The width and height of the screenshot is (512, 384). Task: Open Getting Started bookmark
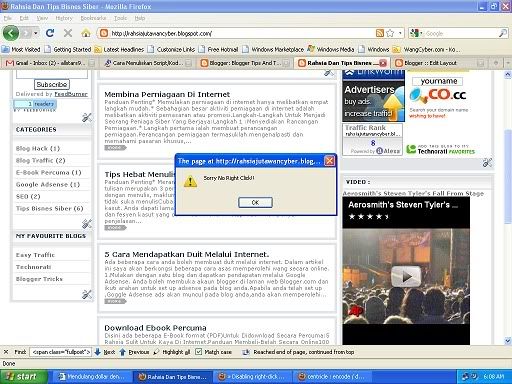tap(68, 49)
